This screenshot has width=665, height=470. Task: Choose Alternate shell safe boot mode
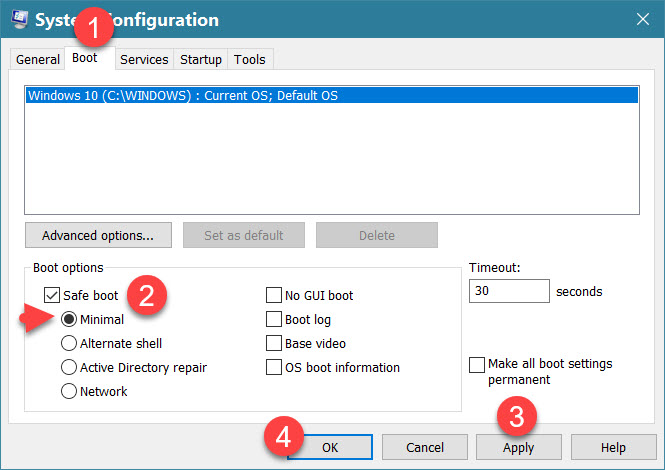[x=69, y=343]
